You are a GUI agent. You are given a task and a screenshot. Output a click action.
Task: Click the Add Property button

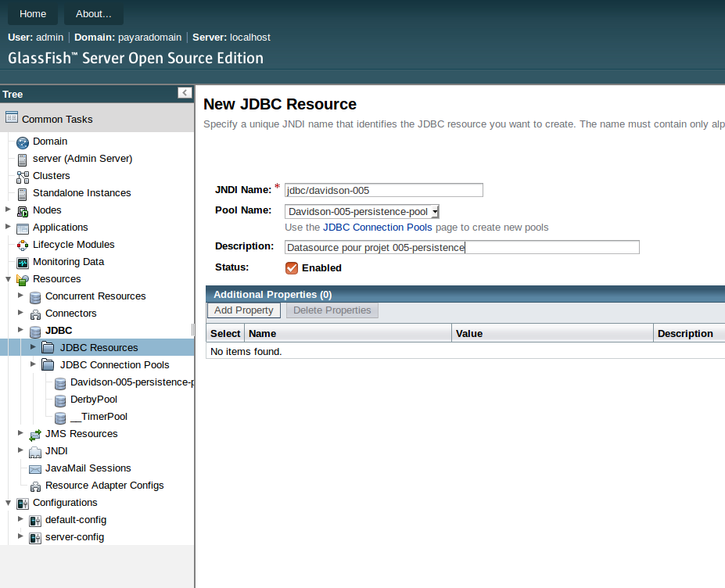(244, 310)
